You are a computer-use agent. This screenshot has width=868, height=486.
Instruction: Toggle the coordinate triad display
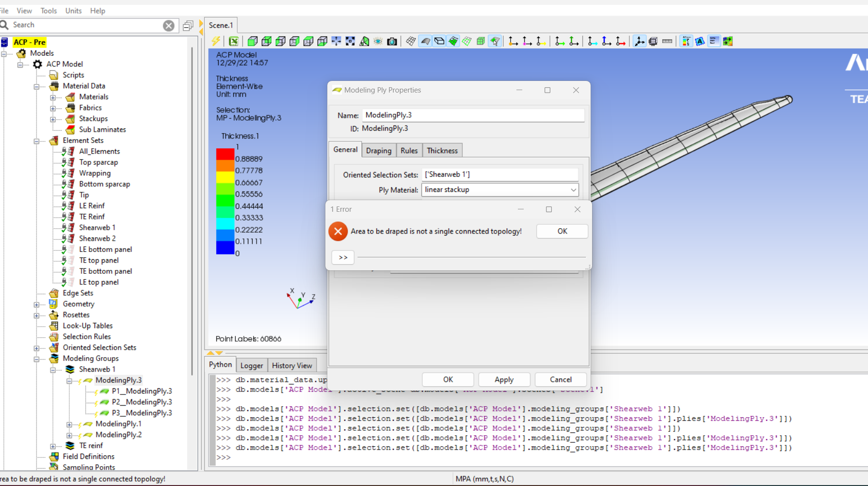click(x=639, y=41)
